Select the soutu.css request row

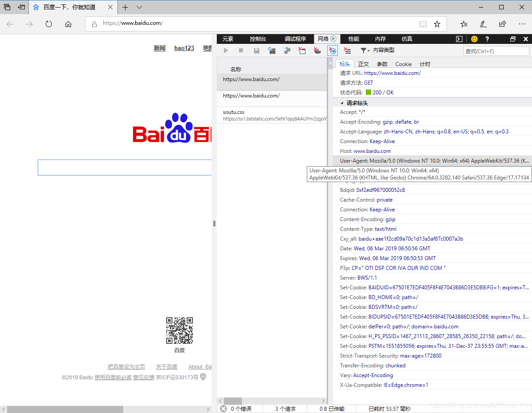[x=272, y=115]
